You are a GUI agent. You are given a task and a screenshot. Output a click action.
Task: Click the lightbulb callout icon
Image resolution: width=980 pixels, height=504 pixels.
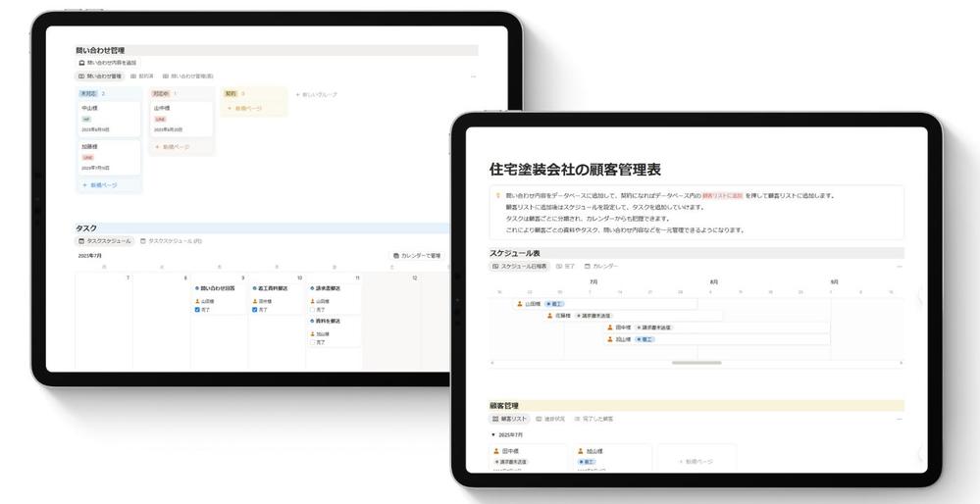[x=498, y=195]
